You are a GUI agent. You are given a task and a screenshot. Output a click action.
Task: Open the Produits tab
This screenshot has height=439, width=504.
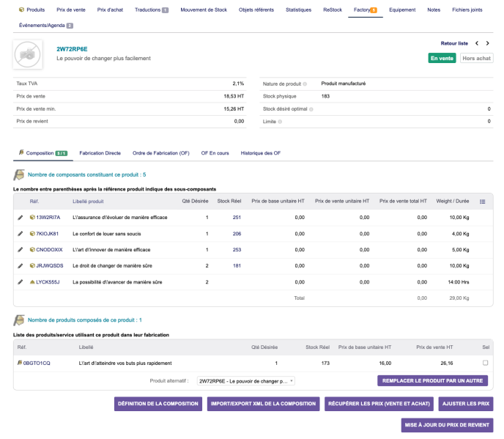click(31, 10)
